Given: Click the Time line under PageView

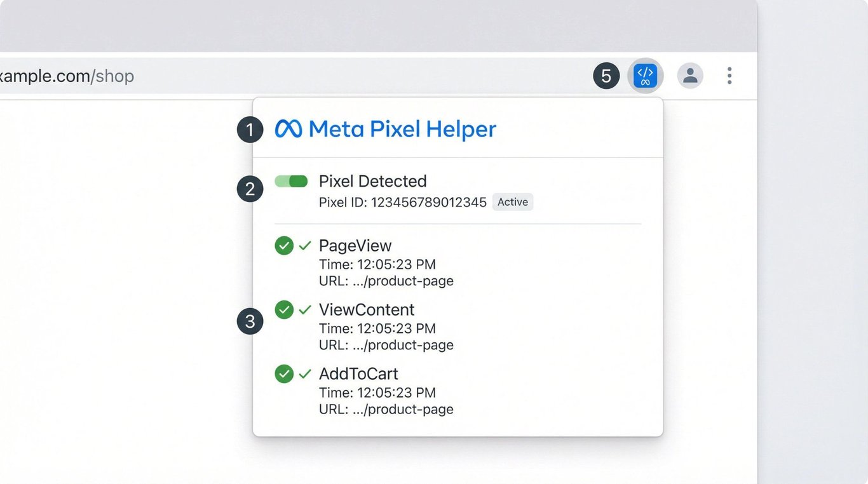Looking at the screenshot, I should 377,264.
